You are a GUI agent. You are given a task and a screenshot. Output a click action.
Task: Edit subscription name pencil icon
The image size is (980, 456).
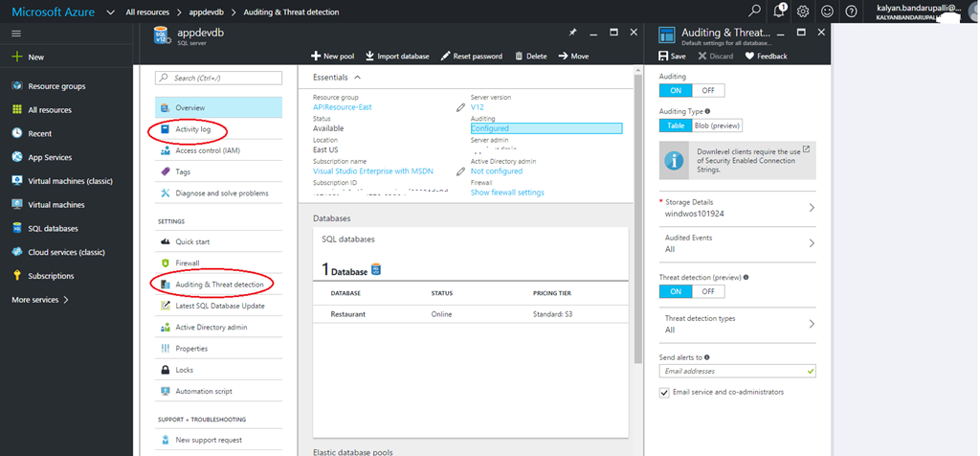460,171
